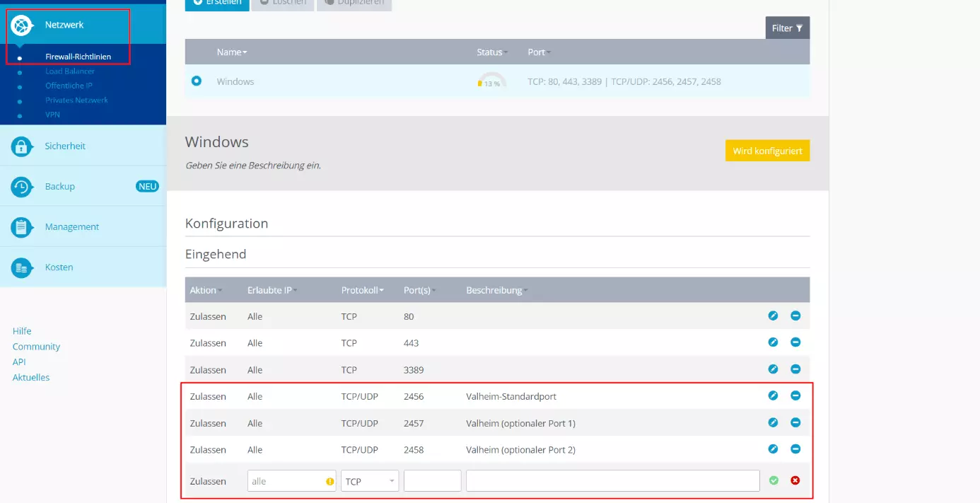The width and height of the screenshot is (980, 503).
Task: Open the protocol TCP dropdown in new rule
Action: tap(370, 481)
